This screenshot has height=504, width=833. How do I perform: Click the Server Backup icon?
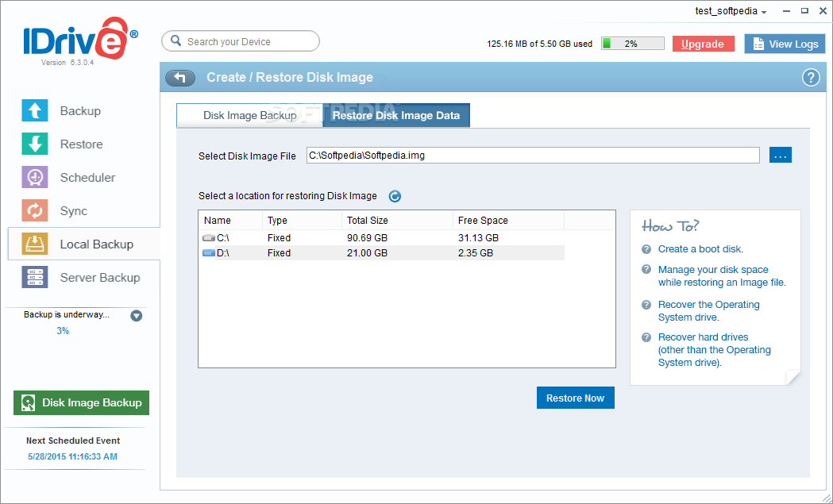pos(34,277)
